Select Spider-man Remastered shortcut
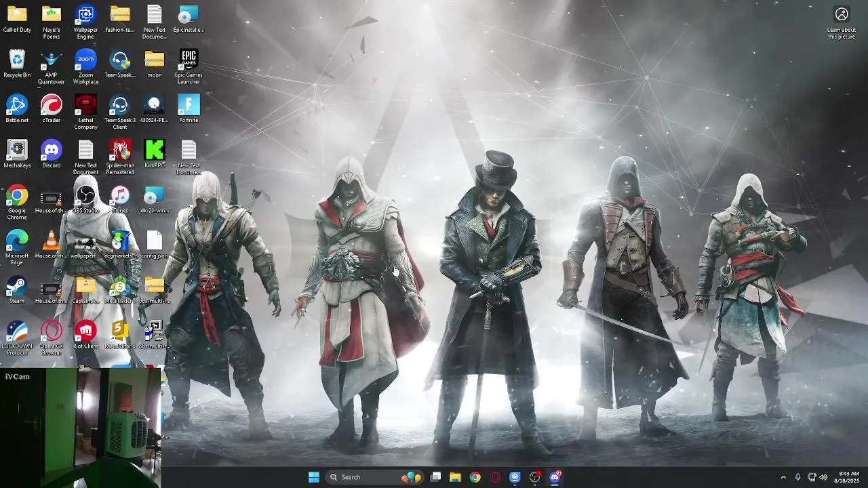868x488 pixels. [x=120, y=157]
